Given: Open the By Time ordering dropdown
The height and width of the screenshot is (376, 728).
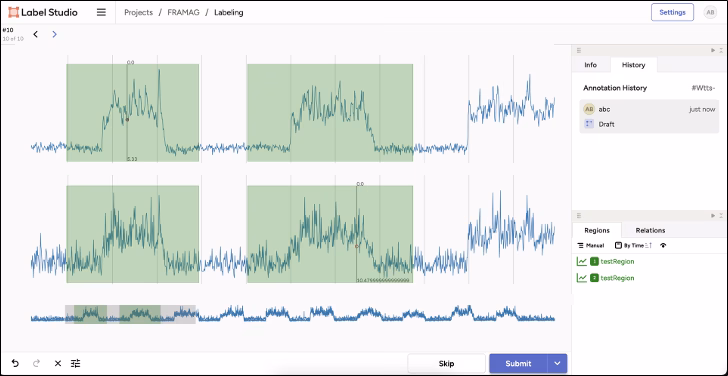Looking at the screenshot, I should (x=629, y=246).
